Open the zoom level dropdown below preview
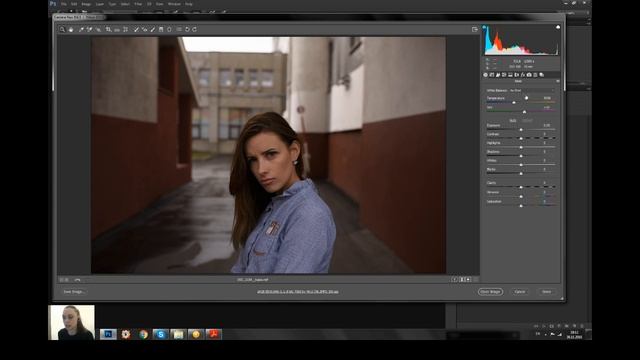This screenshot has height=360, width=640. click(78, 280)
